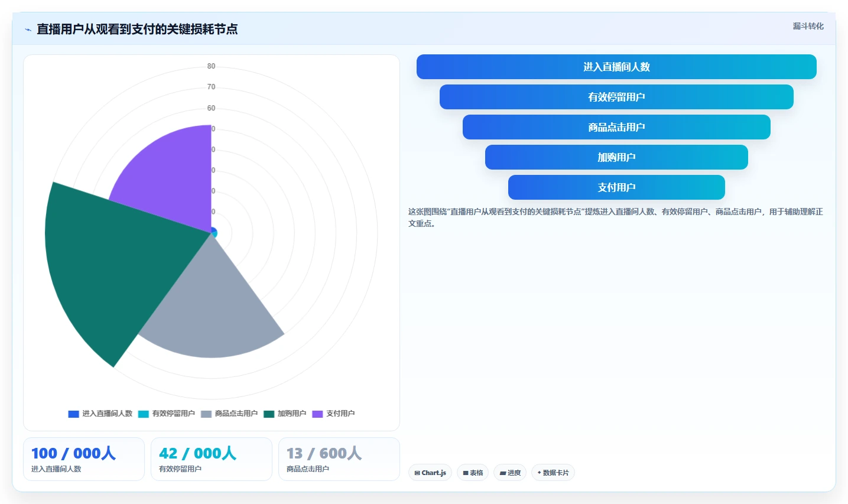Click the Chart.js tag chip

430,473
